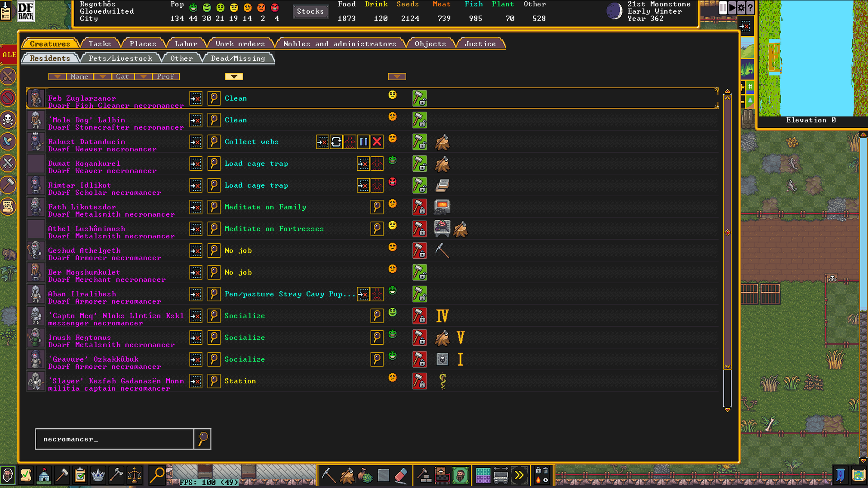868x488 pixels.
Task: Select the smooth stone tool
Action: [384, 475]
